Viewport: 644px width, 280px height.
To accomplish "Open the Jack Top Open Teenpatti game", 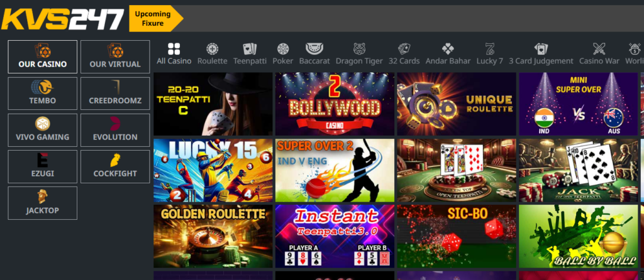I will (579, 170).
